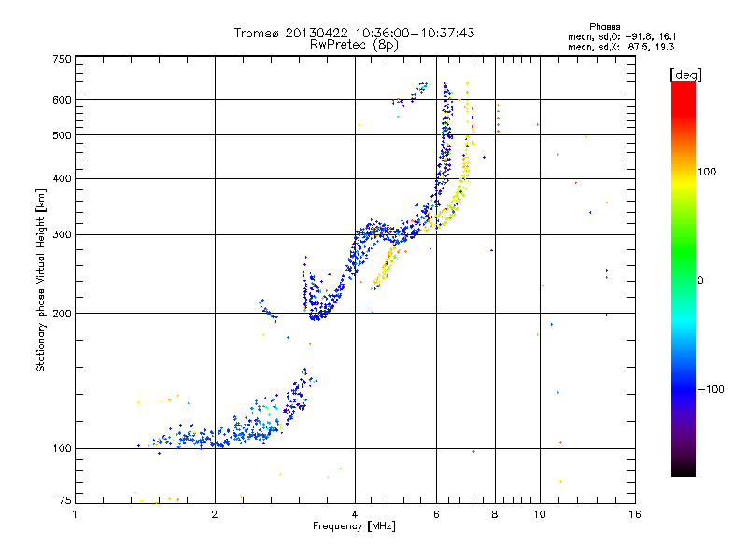Click the x-axis '8' tick label

495,514
